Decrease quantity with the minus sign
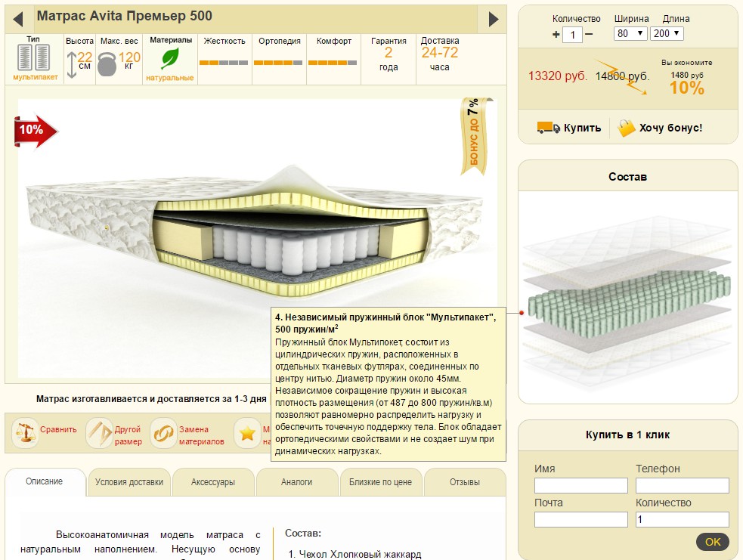The height and width of the screenshot is (560, 743). tap(589, 34)
